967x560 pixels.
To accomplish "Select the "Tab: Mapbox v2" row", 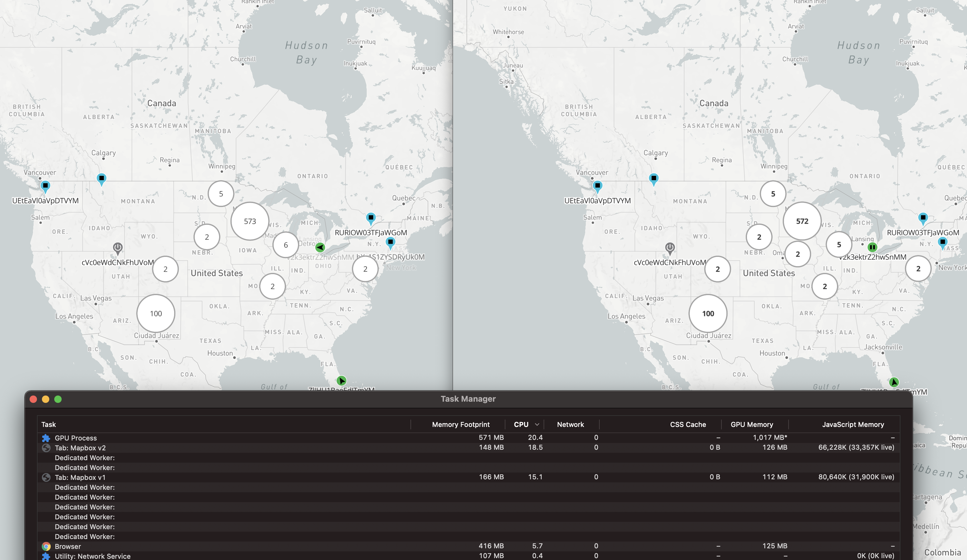I will 468,448.
